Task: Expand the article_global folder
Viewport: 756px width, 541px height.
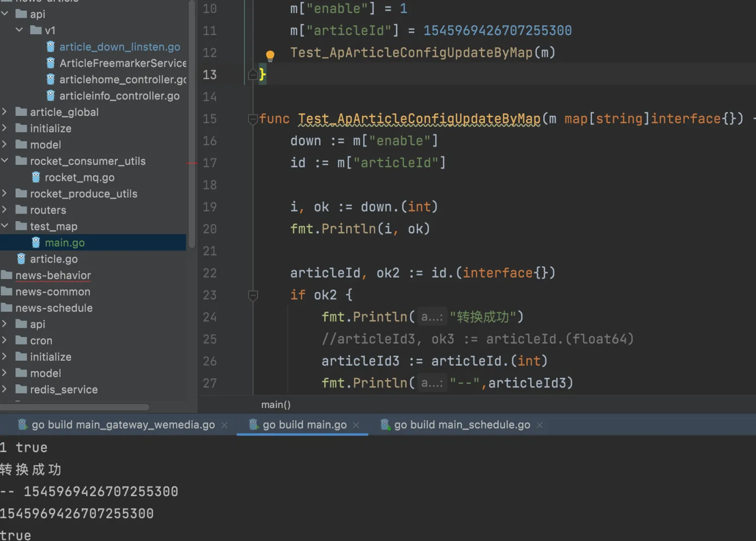Action: tap(5, 112)
